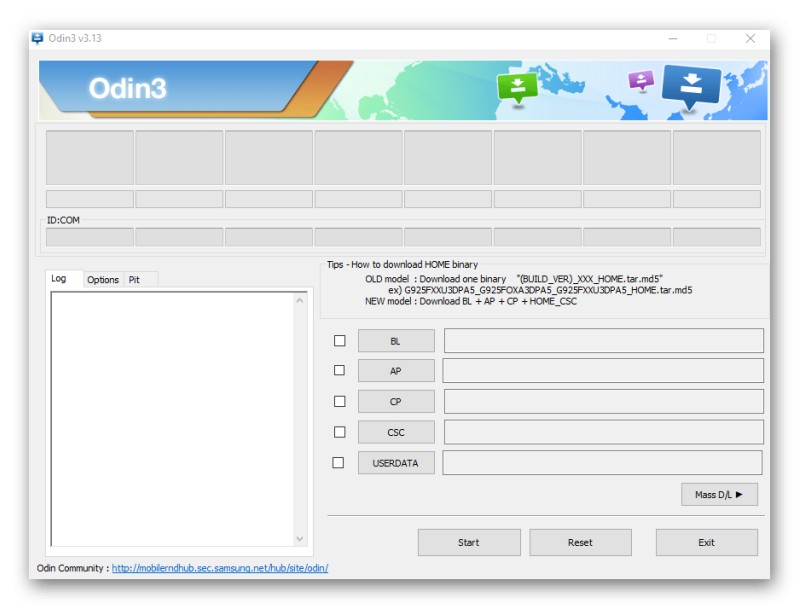
Task: Click the BL file button
Action: (396, 341)
